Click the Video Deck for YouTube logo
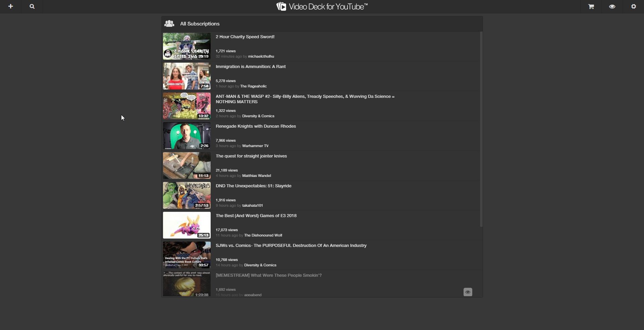This screenshot has width=644, height=330. click(x=322, y=6)
